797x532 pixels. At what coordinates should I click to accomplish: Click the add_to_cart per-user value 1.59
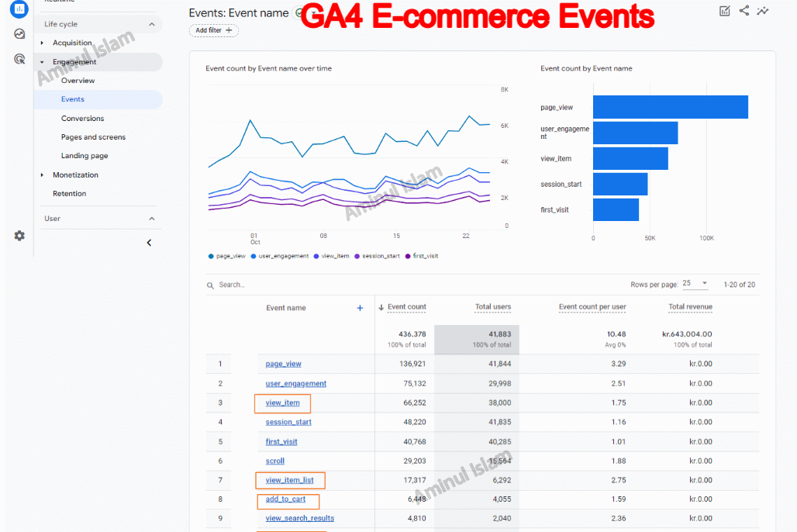tap(619, 499)
